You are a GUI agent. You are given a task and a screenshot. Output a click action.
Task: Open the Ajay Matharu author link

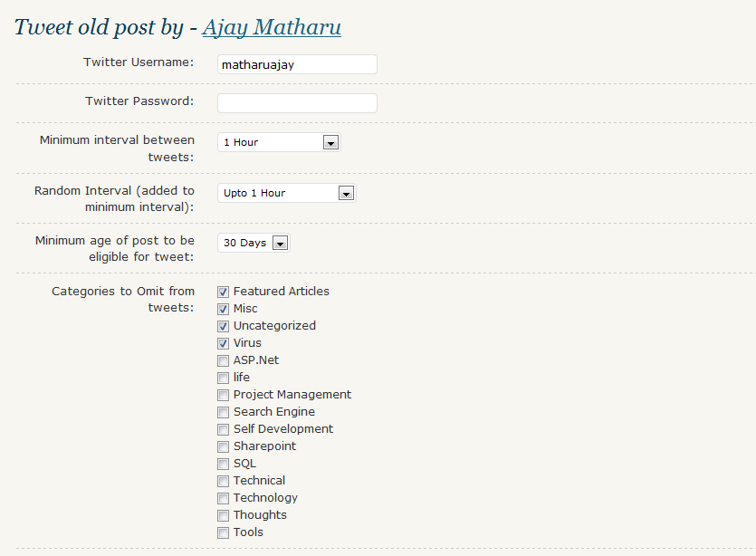[x=272, y=27]
